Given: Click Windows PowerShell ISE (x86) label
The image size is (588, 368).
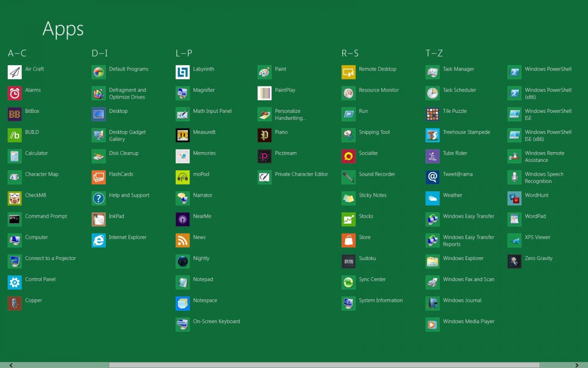Looking at the screenshot, I should tap(548, 135).
